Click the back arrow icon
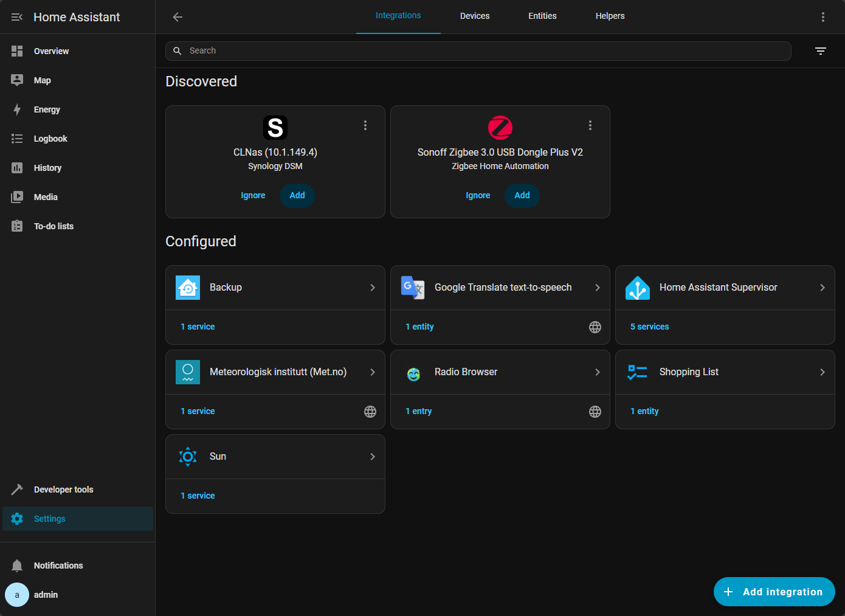Image resolution: width=845 pixels, height=616 pixels. (x=178, y=17)
